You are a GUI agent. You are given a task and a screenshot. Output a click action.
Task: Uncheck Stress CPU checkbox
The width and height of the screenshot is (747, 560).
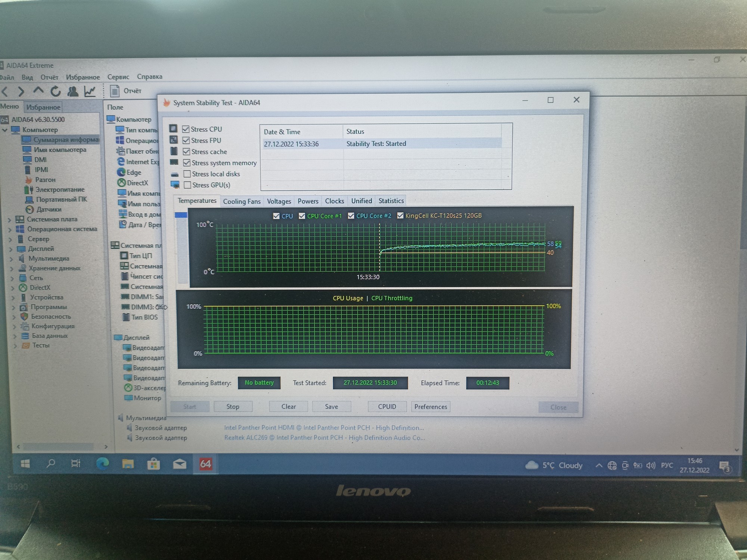186,129
